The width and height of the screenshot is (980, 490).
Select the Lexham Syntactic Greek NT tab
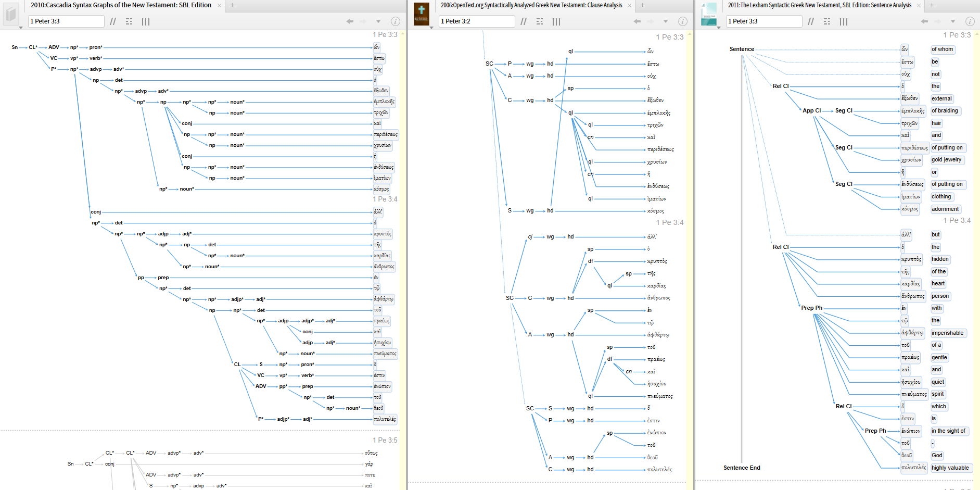coord(820,5)
